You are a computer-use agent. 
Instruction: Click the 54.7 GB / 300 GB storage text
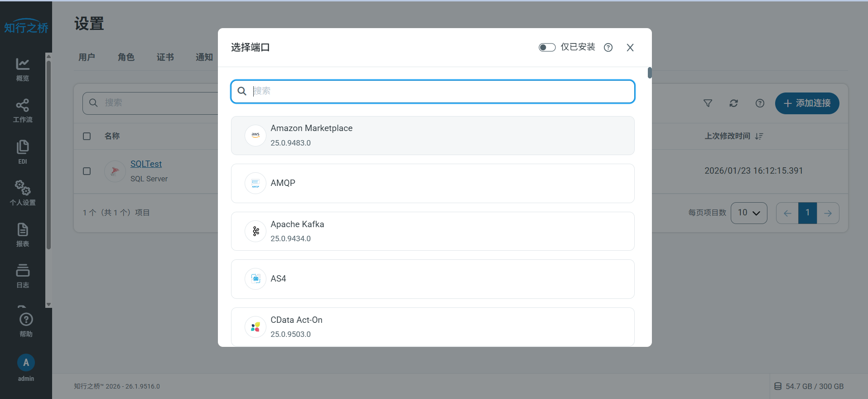tap(815, 386)
